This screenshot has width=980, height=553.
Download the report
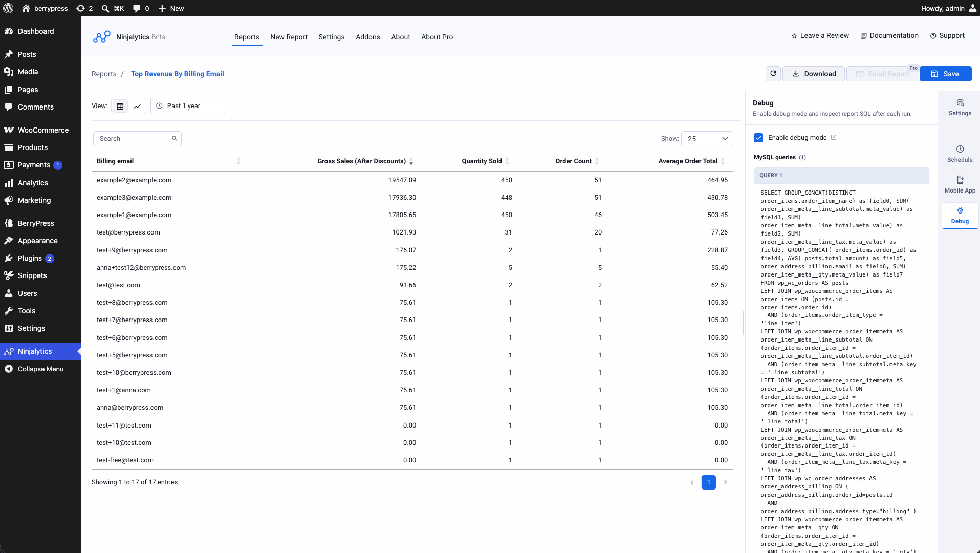(x=814, y=74)
